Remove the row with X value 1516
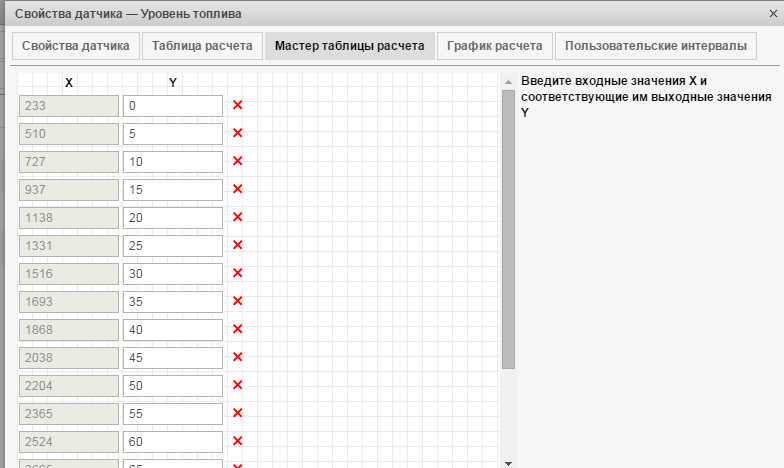 (238, 273)
